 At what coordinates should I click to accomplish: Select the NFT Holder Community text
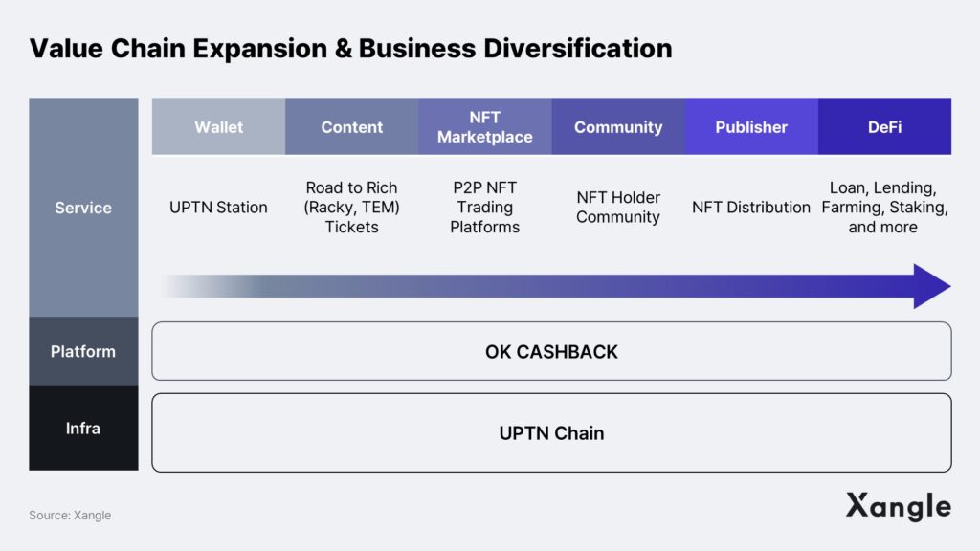click(x=618, y=208)
